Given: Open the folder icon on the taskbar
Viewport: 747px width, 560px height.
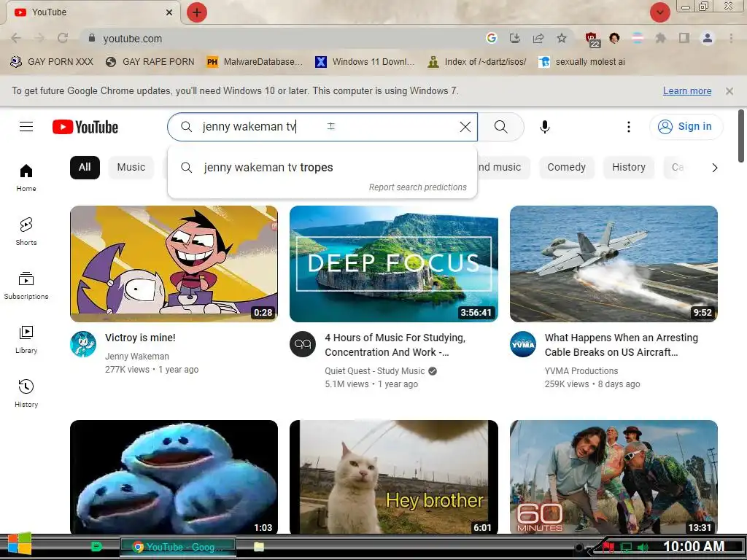Looking at the screenshot, I should tap(259, 547).
